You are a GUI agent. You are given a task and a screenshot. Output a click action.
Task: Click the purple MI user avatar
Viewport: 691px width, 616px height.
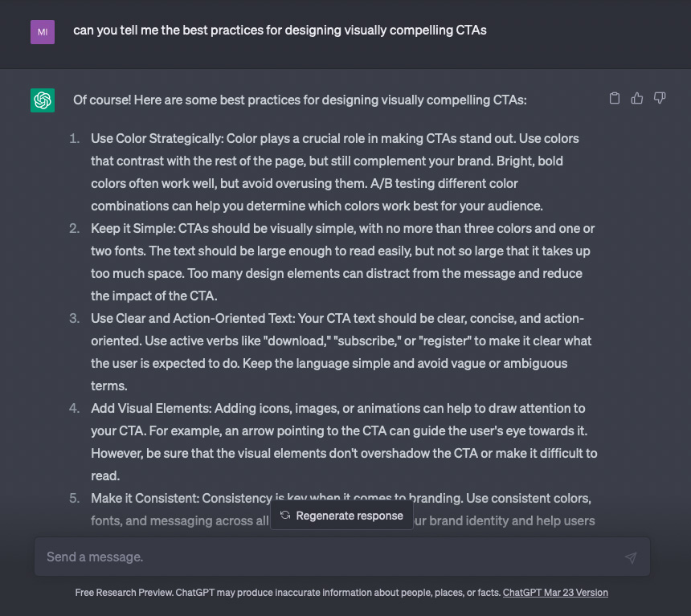43,32
